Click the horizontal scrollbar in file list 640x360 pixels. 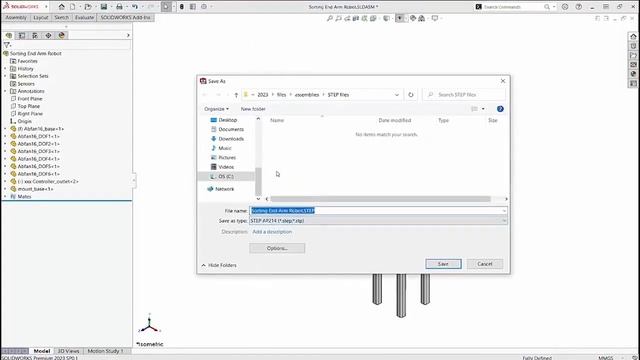pos(380,199)
